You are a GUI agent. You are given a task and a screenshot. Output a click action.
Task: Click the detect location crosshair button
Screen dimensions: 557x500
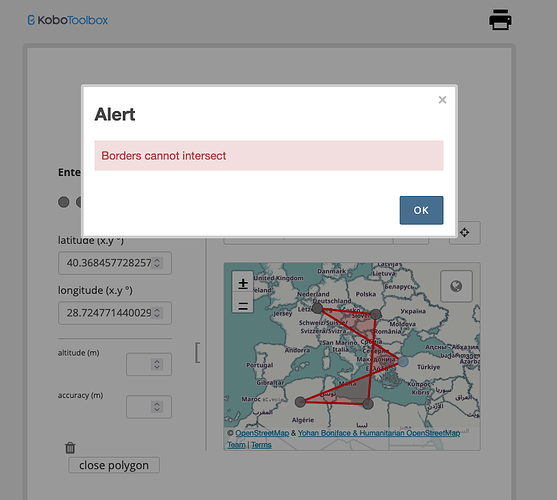(465, 233)
